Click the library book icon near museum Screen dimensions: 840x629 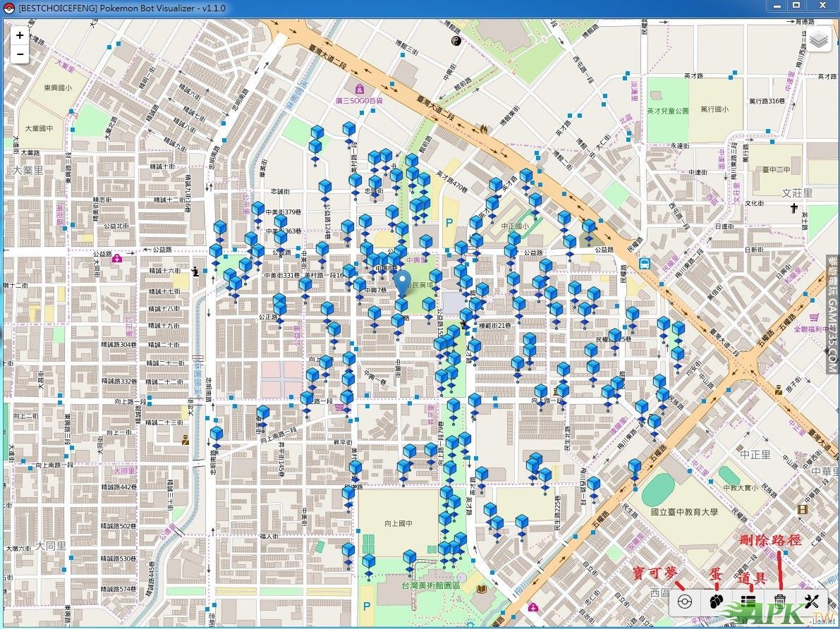482,589
